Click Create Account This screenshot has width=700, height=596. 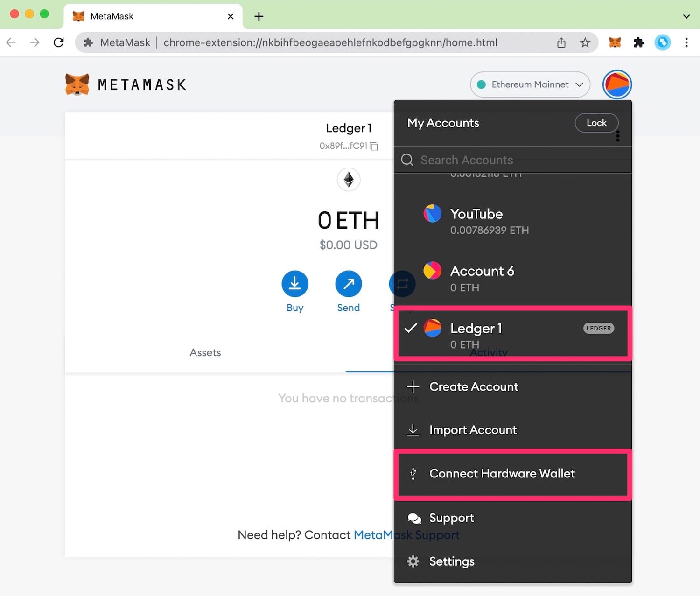[513, 386]
